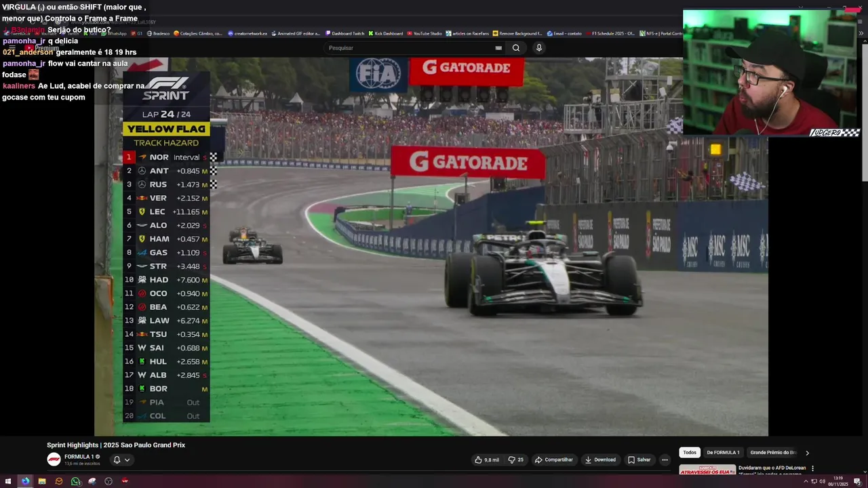Open the Cotações Câmbio bookmark

click(198, 33)
